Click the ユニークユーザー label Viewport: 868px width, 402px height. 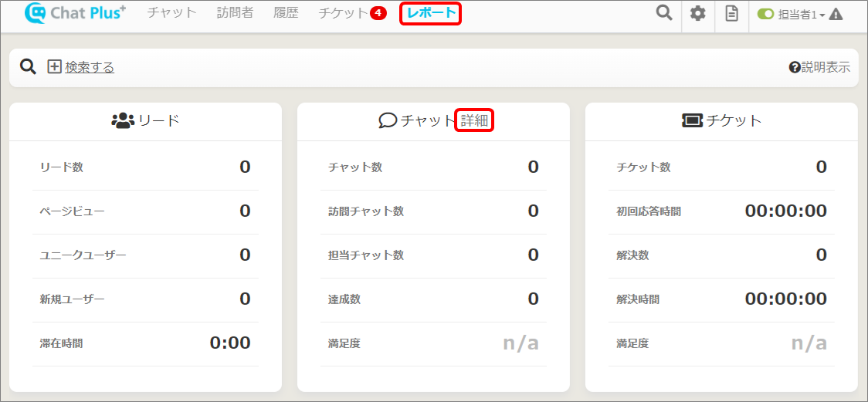pyautogui.click(x=83, y=255)
